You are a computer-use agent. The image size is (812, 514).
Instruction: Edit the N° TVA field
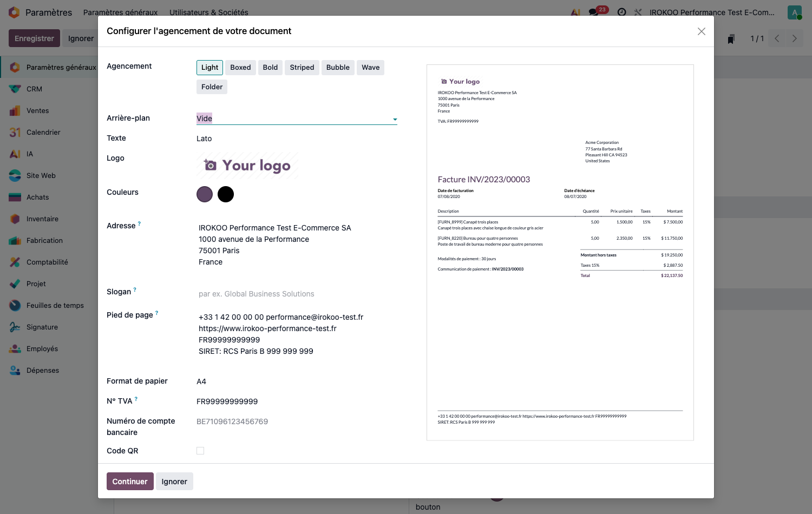click(297, 401)
